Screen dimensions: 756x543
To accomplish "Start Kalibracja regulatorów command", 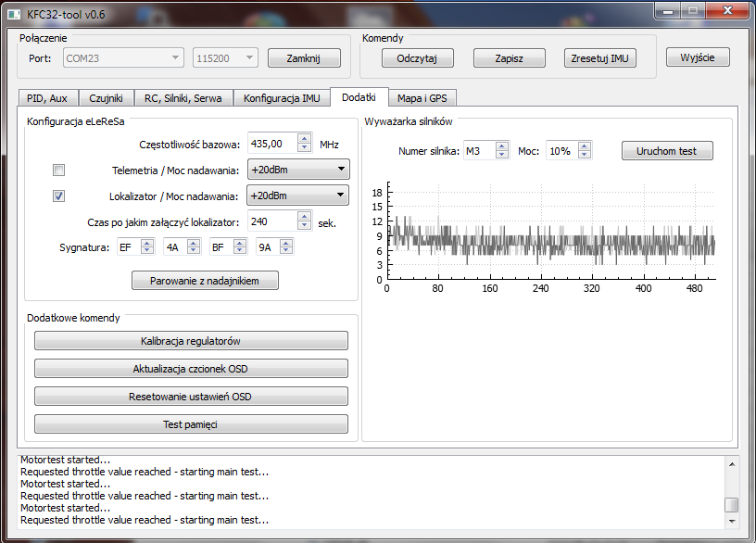I will (191, 341).
